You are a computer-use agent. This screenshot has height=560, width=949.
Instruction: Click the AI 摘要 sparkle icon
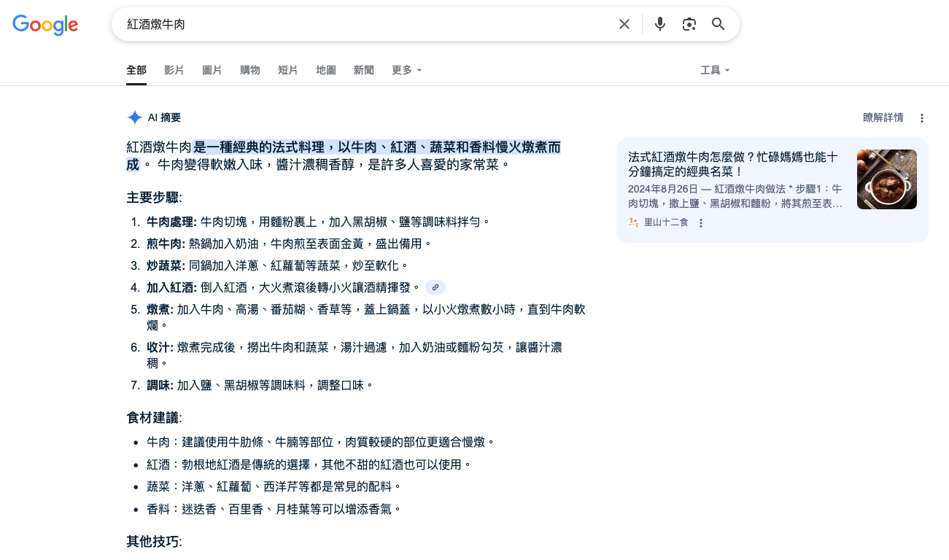[x=134, y=117]
